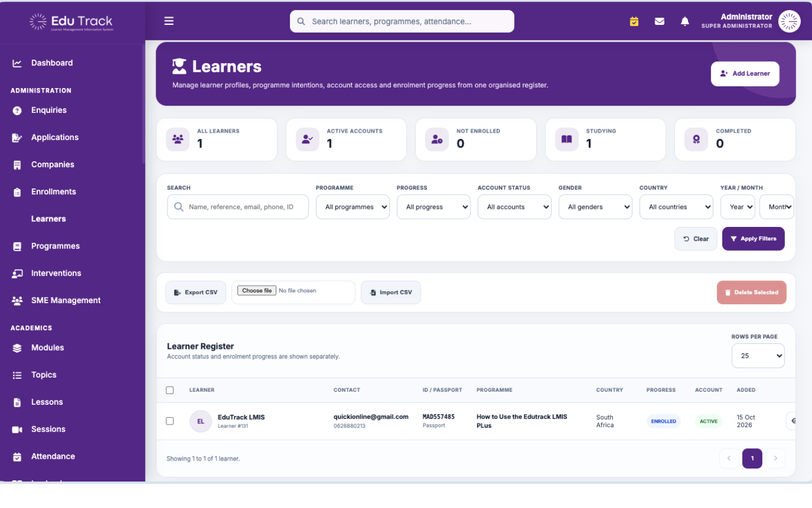Click the Add Learner button
Screen dimensions: 812x508
[745, 74]
